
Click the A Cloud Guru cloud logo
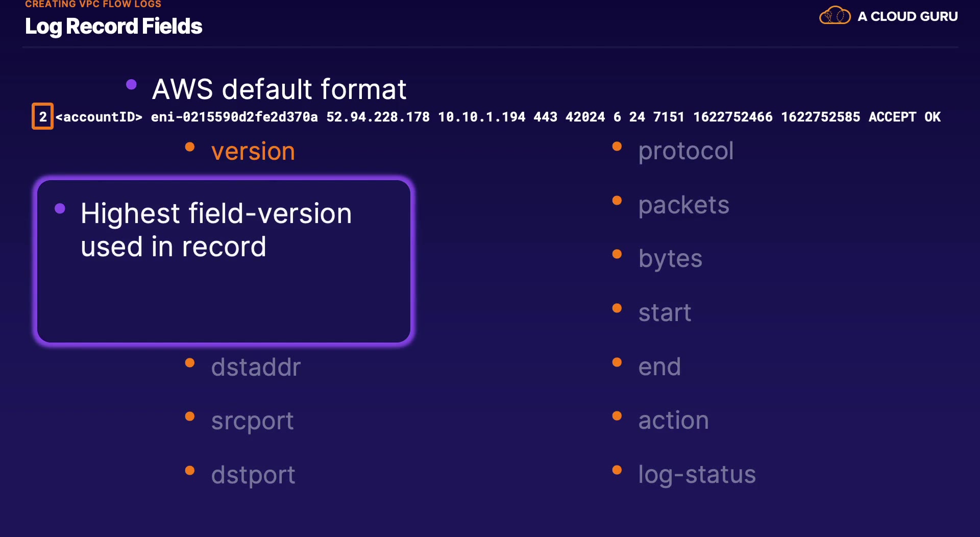[x=835, y=16]
